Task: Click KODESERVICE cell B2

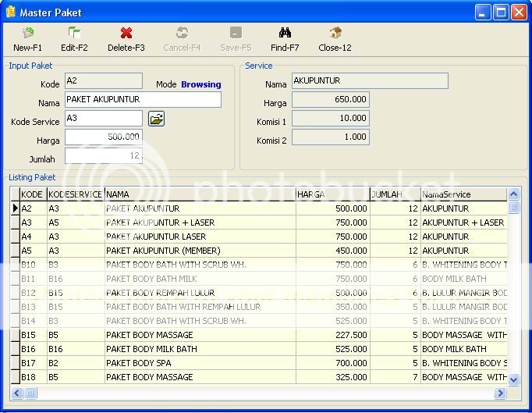Action: (76, 363)
